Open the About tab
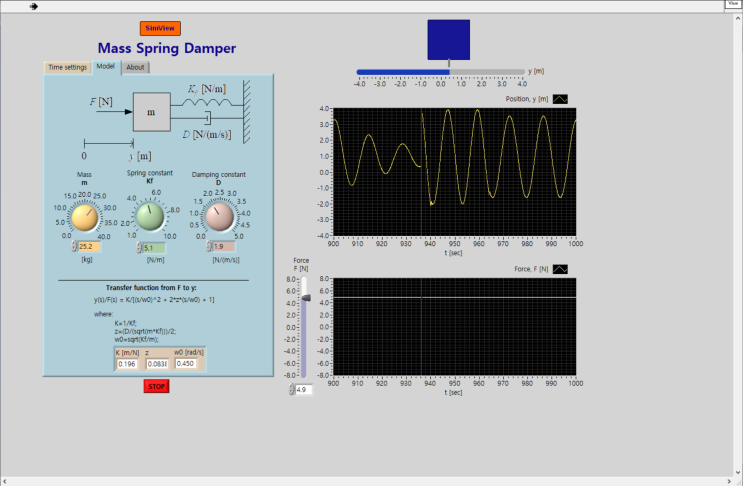The image size is (743, 486). coord(135,67)
